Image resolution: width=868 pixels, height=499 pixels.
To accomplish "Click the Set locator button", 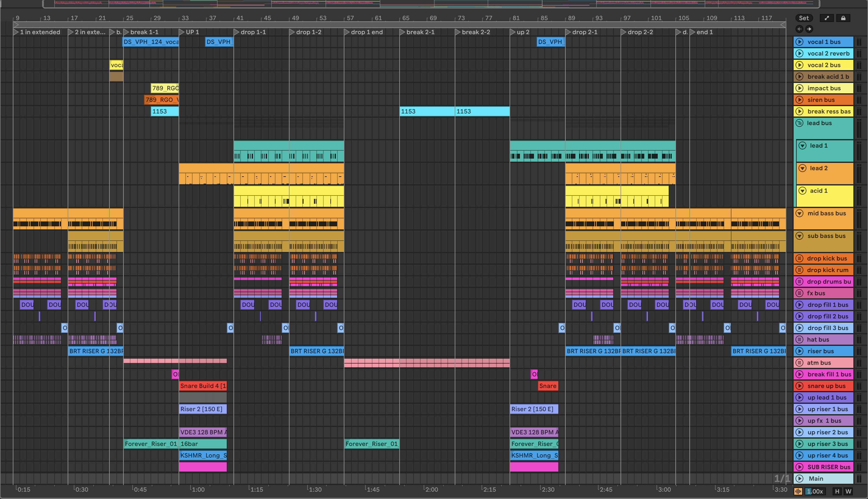I will click(x=804, y=18).
